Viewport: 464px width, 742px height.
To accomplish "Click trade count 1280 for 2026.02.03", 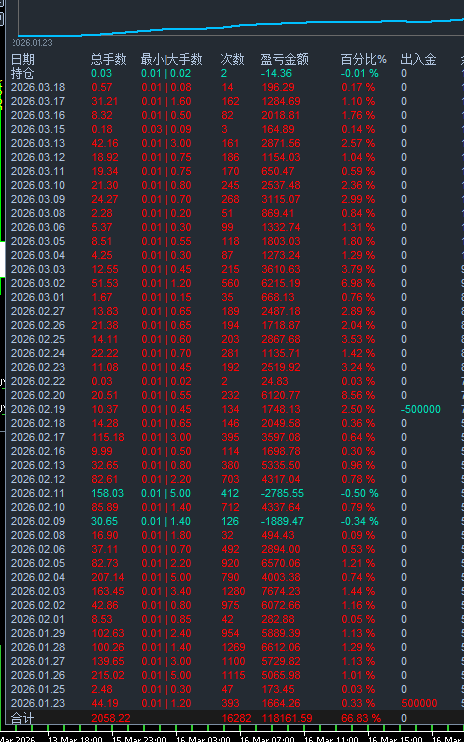I will point(233,592).
